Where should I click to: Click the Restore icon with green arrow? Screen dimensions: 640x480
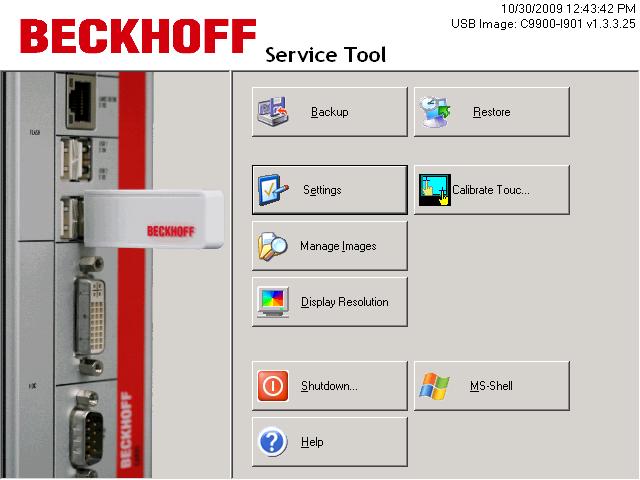coord(435,112)
